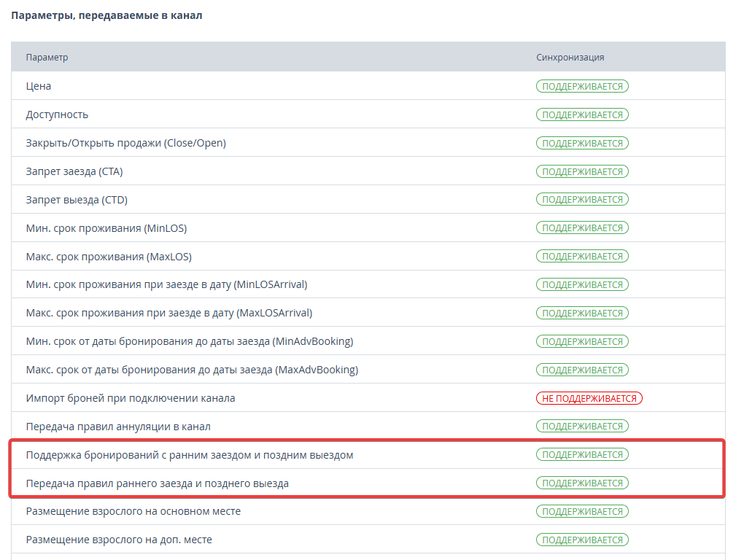Screen dimensions: 736x560
Task: Select the status badge for Запрет выезда (CTD)
Action: coord(582,200)
